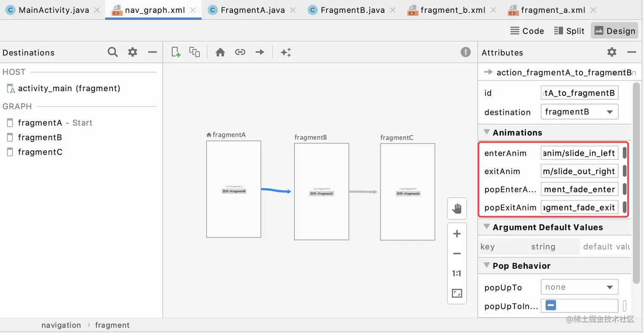The width and height of the screenshot is (644, 333).
Task: Minimize the Attributes panel
Action: point(632,52)
